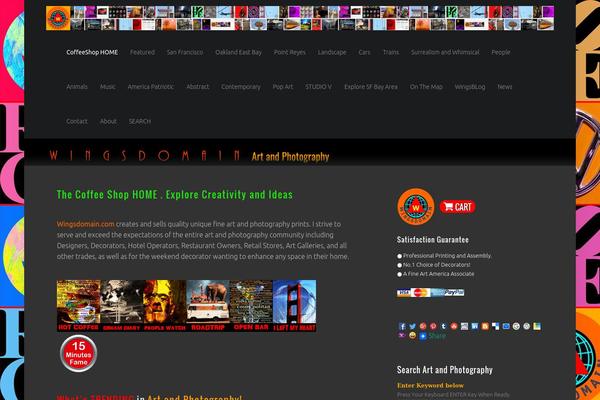
Task: Click the Satisfaction Guarantee heading
Action: coord(433,240)
